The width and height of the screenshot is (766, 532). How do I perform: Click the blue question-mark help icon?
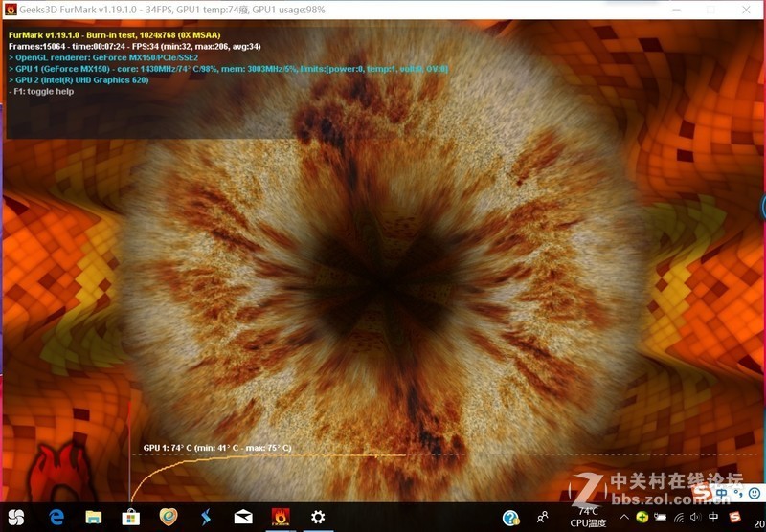click(x=511, y=518)
